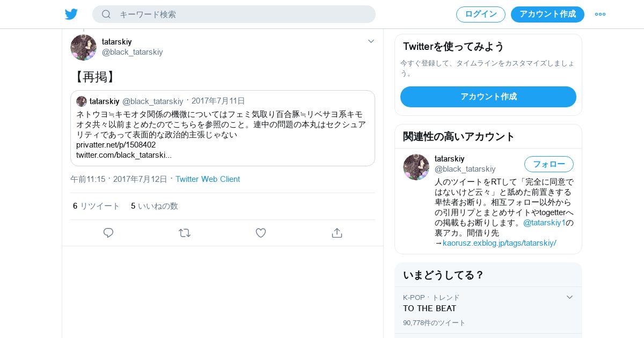Open the Twitter Web Client link
Image resolution: width=644 pixels, height=338 pixels.
[x=208, y=179]
